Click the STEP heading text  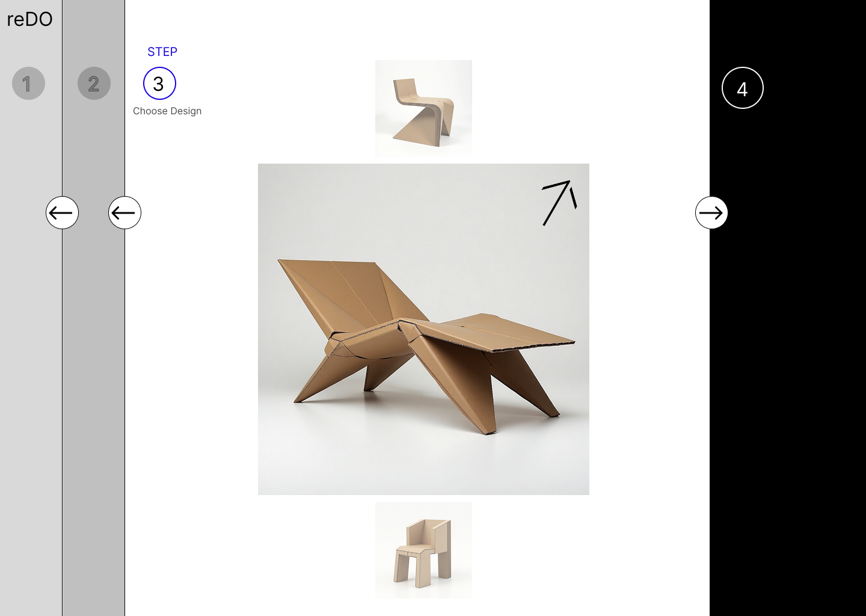point(162,52)
